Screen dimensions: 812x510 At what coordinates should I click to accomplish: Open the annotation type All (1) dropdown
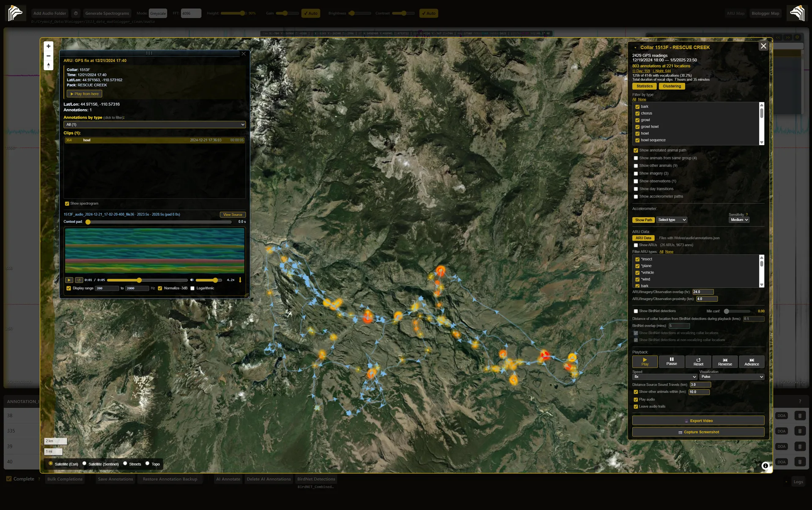click(x=154, y=125)
